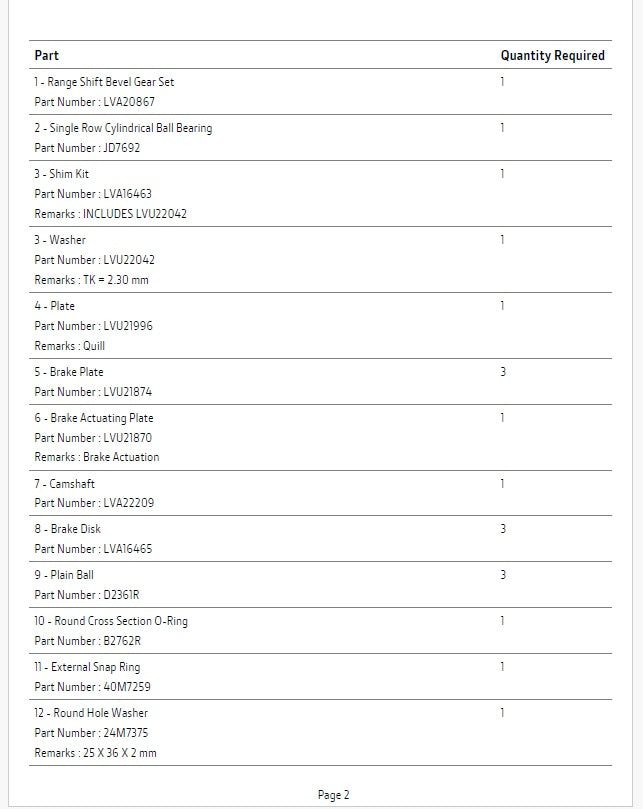Click remark 25 X 36 X 2 mm
This screenshot has height=809, width=643.
point(95,753)
